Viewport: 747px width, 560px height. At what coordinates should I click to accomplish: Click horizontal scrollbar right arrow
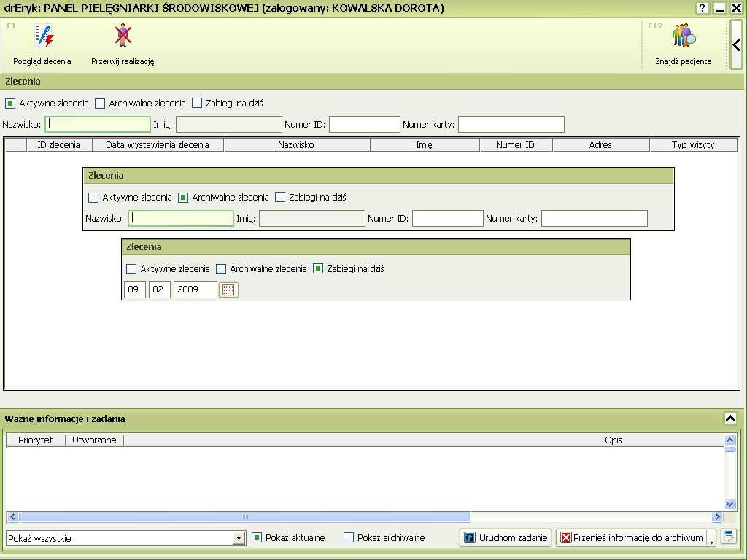click(718, 517)
